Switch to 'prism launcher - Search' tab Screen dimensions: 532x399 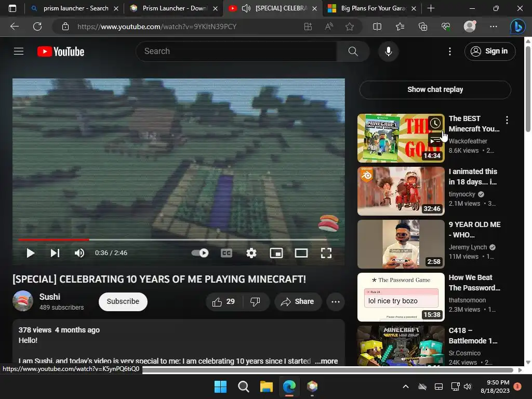[75, 8]
